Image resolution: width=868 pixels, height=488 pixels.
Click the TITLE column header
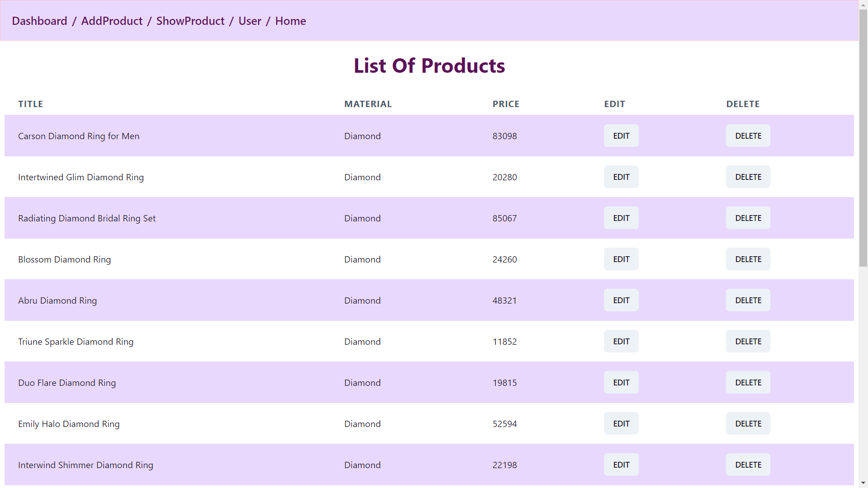tap(30, 103)
